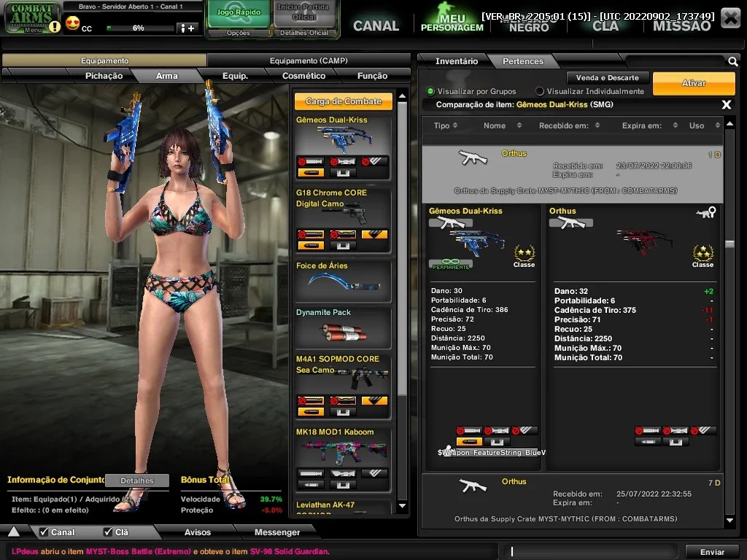The width and height of the screenshot is (747, 560).
Task: Click the blue Gêmeos Dual-Kriss comparison image
Action: click(x=477, y=242)
